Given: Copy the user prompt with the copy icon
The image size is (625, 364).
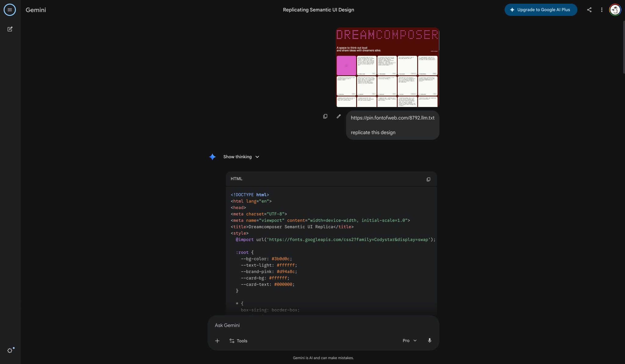Looking at the screenshot, I should (325, 116).
